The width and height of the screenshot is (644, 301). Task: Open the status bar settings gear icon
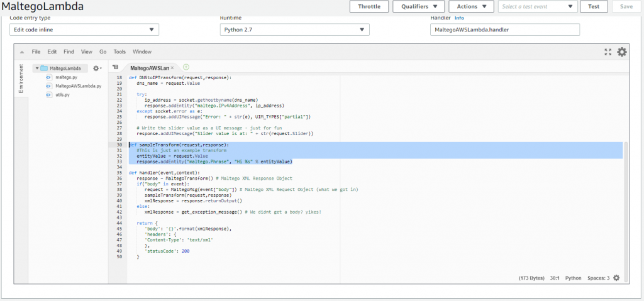616,278
